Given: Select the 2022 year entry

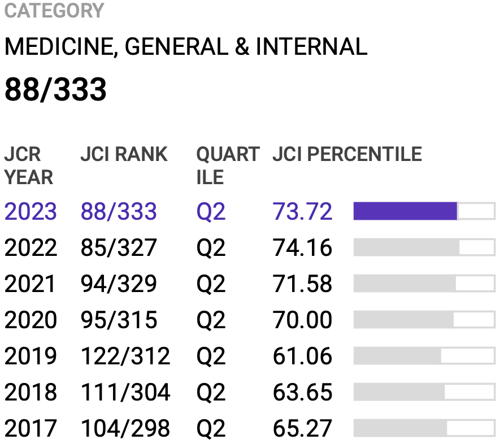Looking at the screenshot, I should [x=31, y=248].
